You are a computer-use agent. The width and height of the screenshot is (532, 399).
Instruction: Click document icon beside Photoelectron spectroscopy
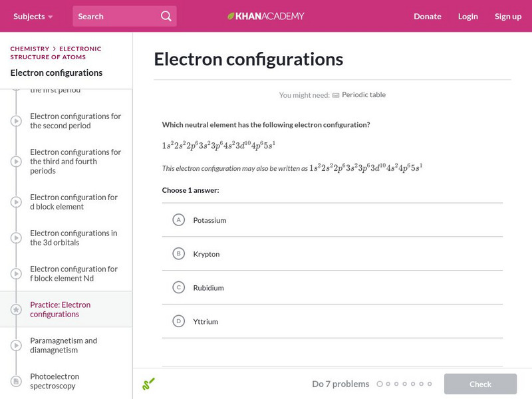(15, 382)
